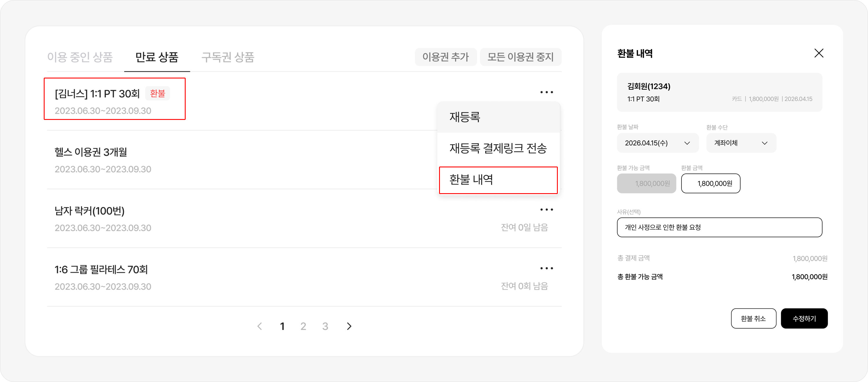Click the 환불 취소 button
Viewport: 868px width, 382px height.
(753, 318)
